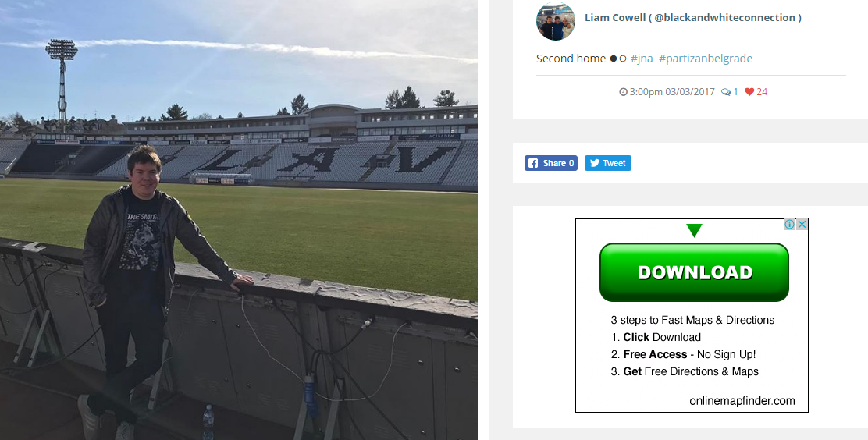The image size is (868, 440).
Task: Click the onlinemapfinder.com link
Action: click(x=742, y=401)
